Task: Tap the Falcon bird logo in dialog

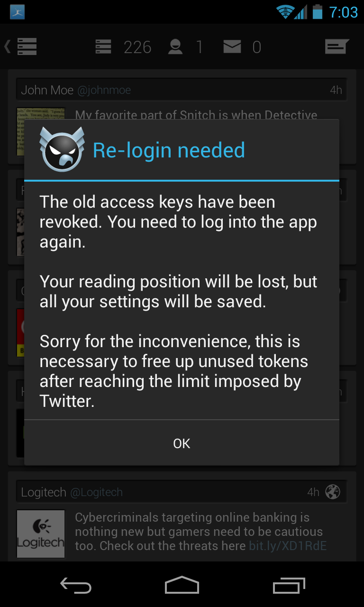Action: point(62,149)
